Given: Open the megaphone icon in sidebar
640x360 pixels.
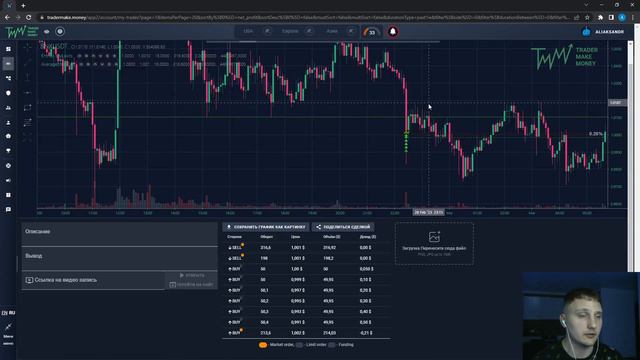Looking at the screenshot, I should click(x=8, y=180).
